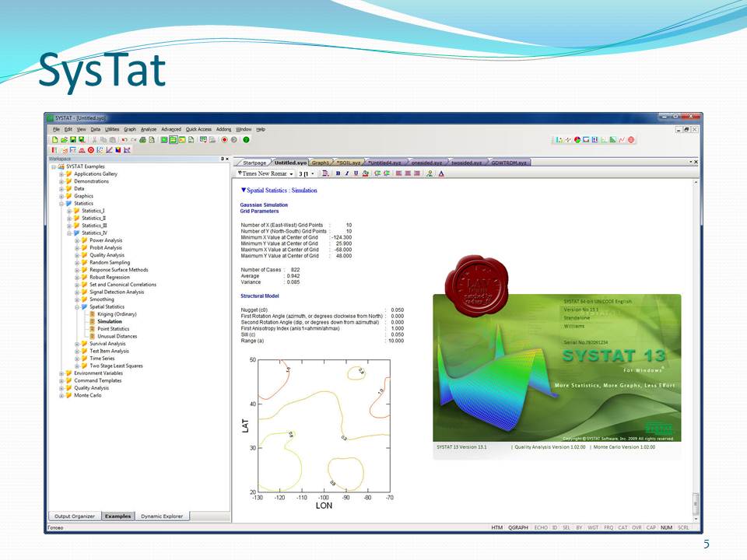Click the Save disk icon

coord(73,140)
